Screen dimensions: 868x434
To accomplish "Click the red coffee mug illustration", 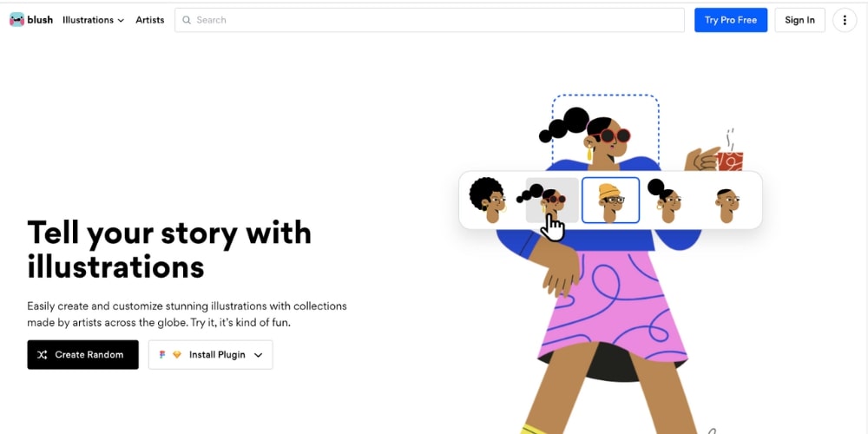I will tap(730, 161).
